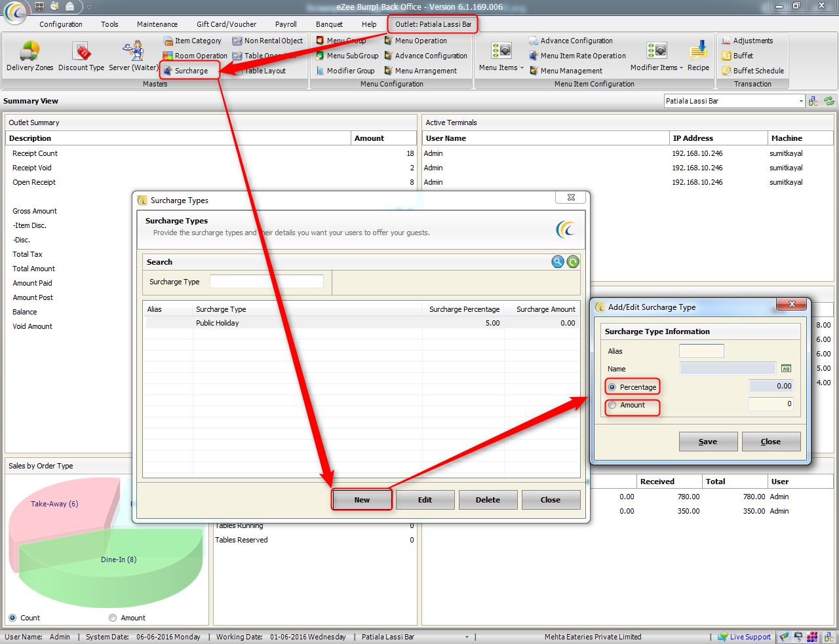Viewport: 839px width, 644px height.
Task: Click Close in Add/Edit Surcharge Type
Action: click(x=771, y=442)
